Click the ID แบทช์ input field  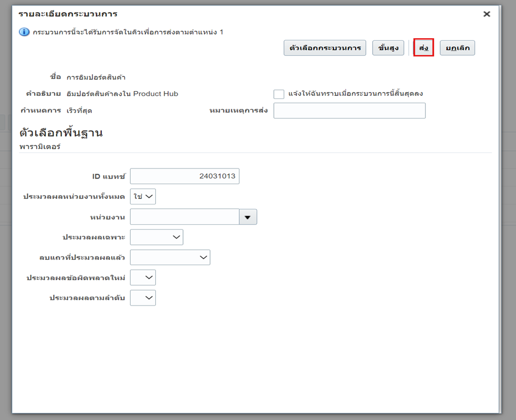[185, 176]
